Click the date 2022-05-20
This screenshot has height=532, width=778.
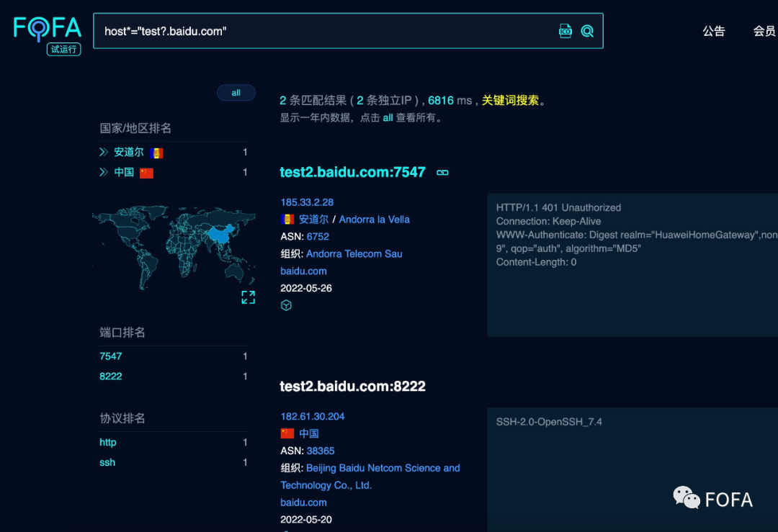306,520
